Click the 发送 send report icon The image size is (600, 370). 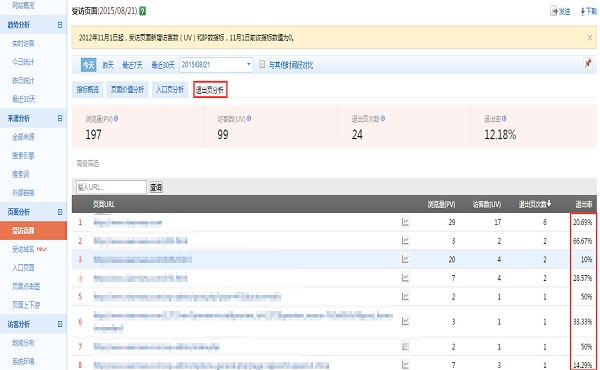pyautogui.click(x=560, y=11)
